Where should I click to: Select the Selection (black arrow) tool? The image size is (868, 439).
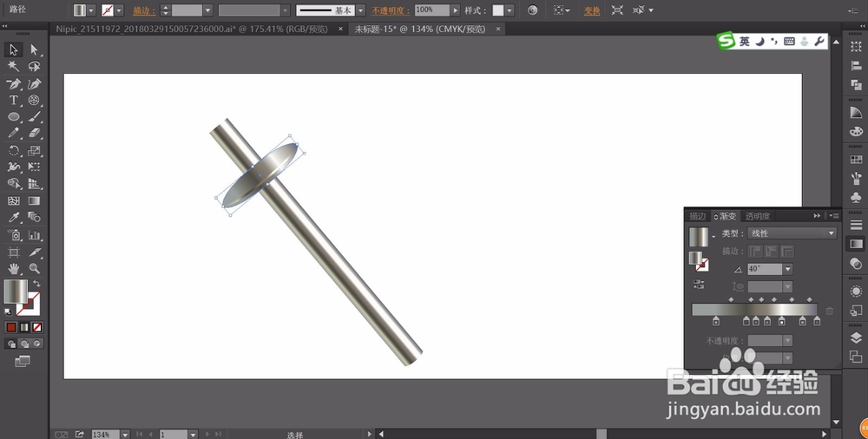coord(13,49)
